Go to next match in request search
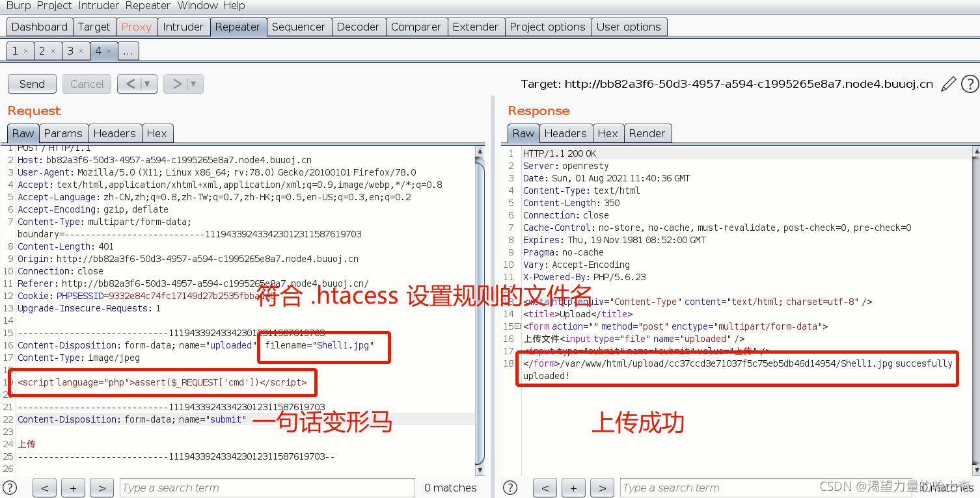 (102, 488)
